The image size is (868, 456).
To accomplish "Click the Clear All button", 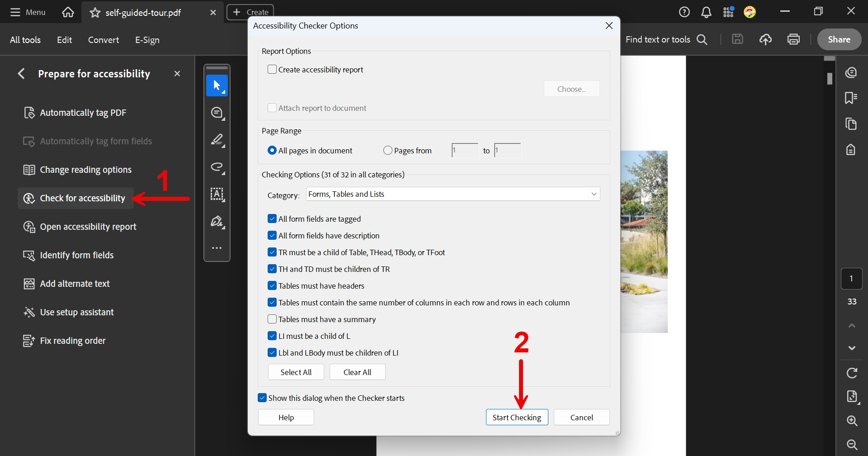I will [357, 372].
